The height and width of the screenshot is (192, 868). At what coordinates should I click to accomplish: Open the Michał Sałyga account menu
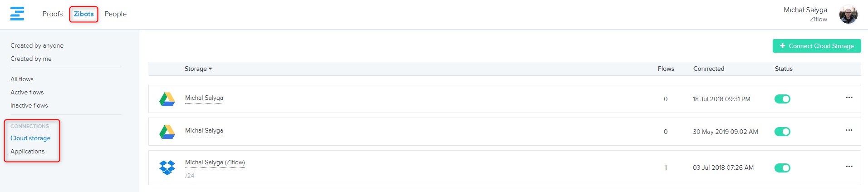(x=805, y=10)
